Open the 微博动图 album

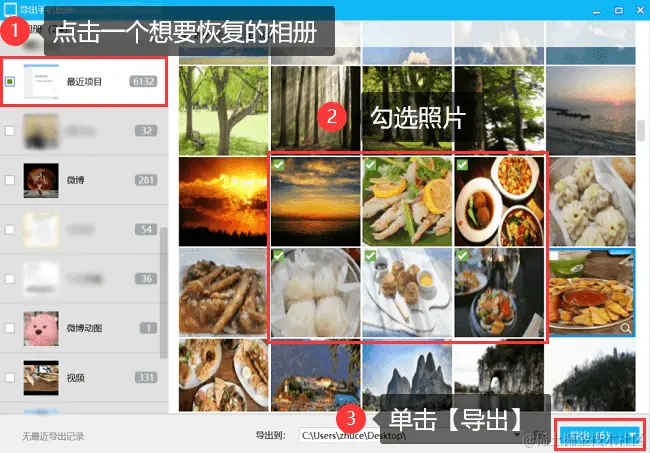tap(84, 328)
